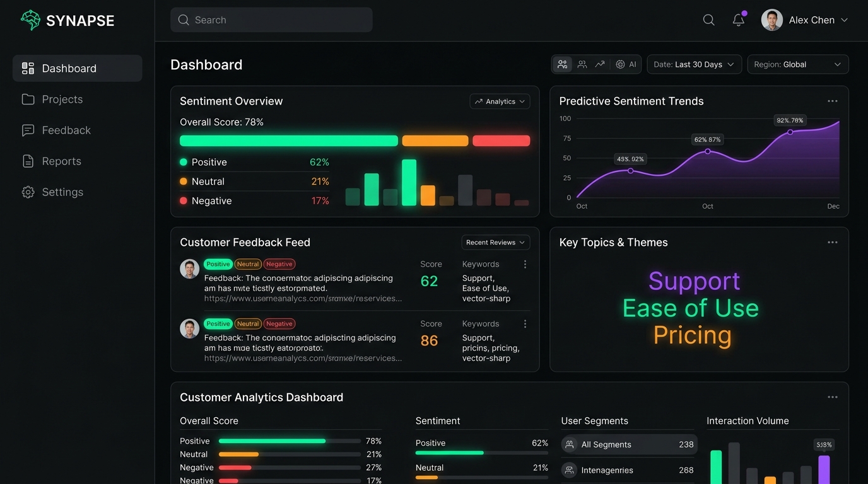Switch to the two-people group view
Viewport: 868px width, 484px height.
point(582,64)
